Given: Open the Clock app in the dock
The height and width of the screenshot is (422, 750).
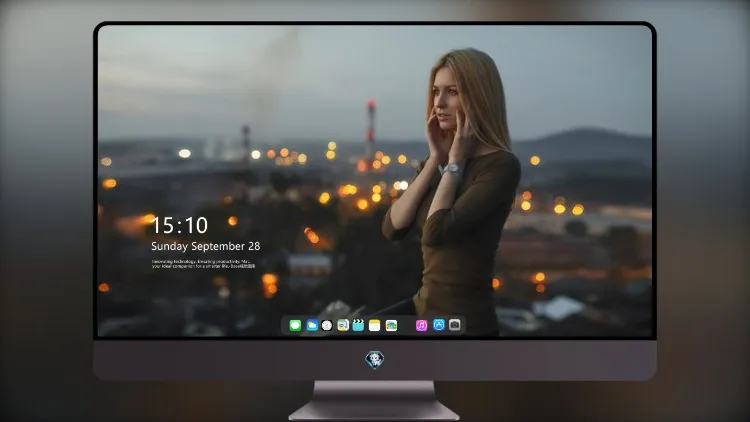Looking at the screenshot, I should click(327, 326).
